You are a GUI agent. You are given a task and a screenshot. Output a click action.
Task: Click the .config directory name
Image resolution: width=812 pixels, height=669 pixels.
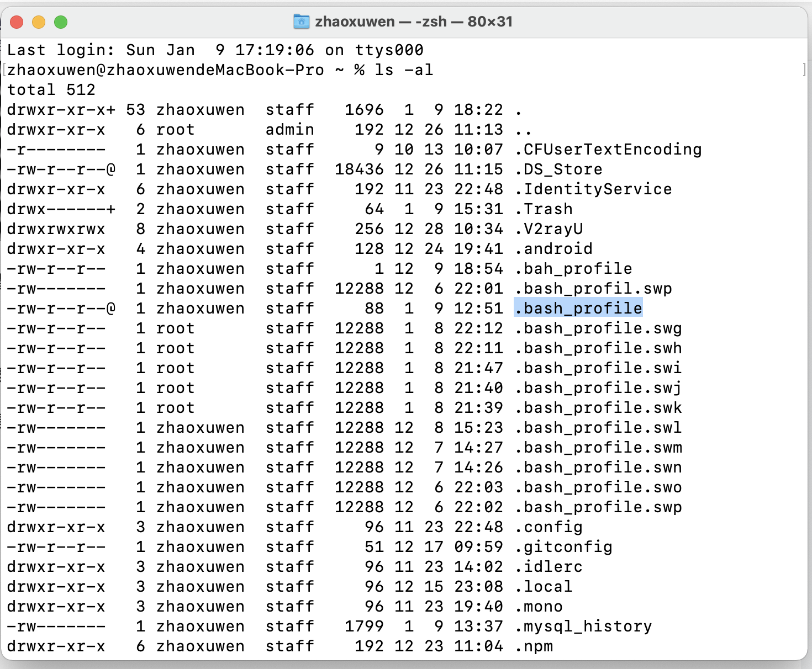(549, 527)
